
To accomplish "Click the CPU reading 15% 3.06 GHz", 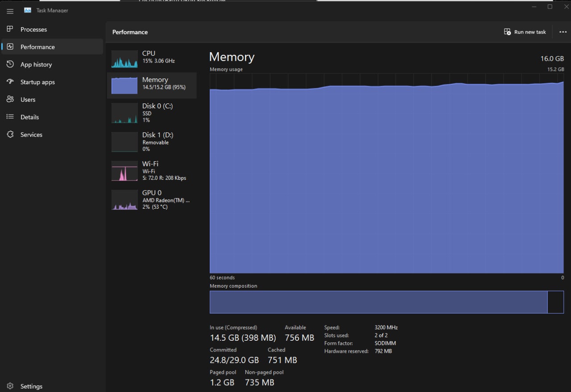I will [158, 61].
